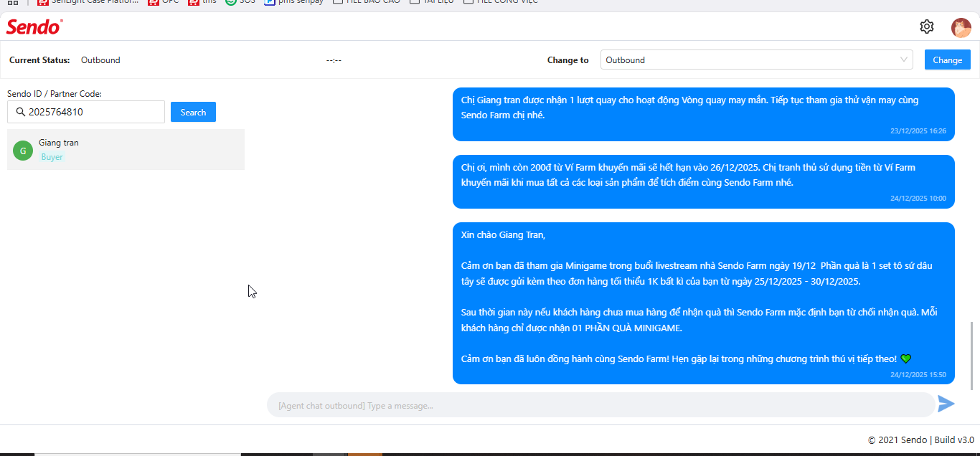Open the settings gear icon
Screen dimensions: 980x456
click(x=927, y=27)
